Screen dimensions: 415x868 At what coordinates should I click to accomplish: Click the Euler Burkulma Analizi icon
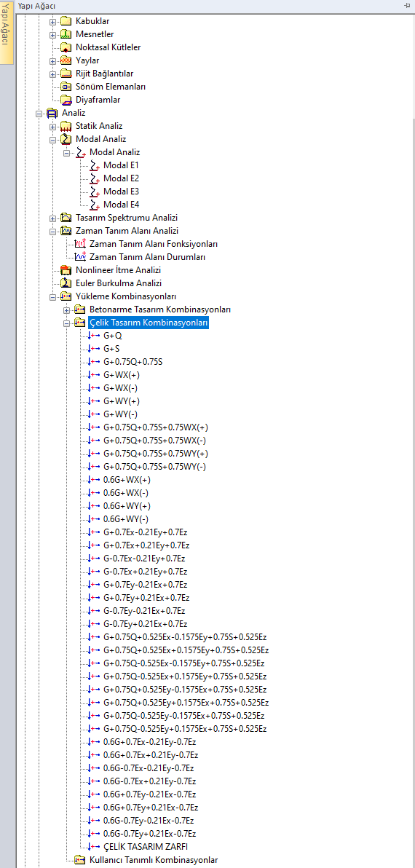coord(66,283)
